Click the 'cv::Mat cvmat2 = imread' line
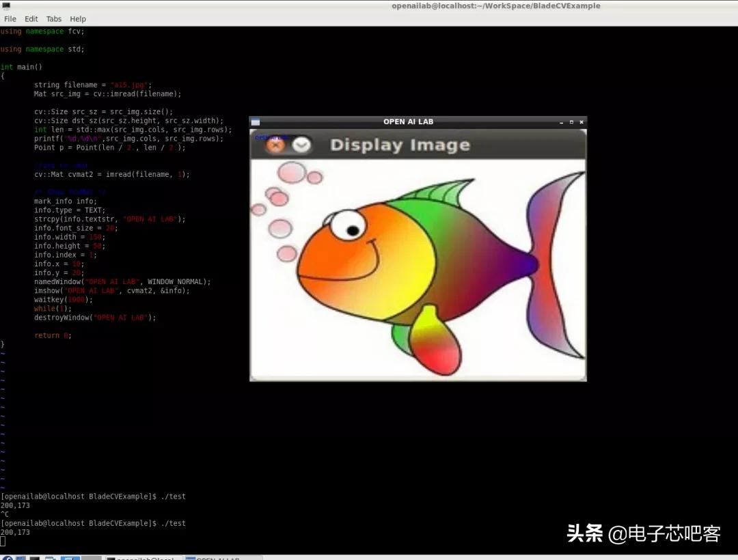The width and height of the screenshot is (738, 560). tap(111, 174)
